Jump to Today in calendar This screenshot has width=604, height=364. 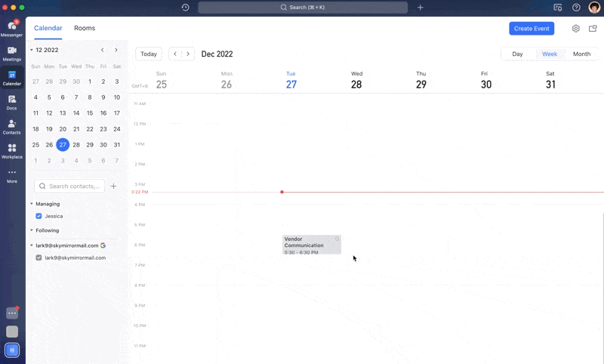pyautogui.click(x=149, y=54)
